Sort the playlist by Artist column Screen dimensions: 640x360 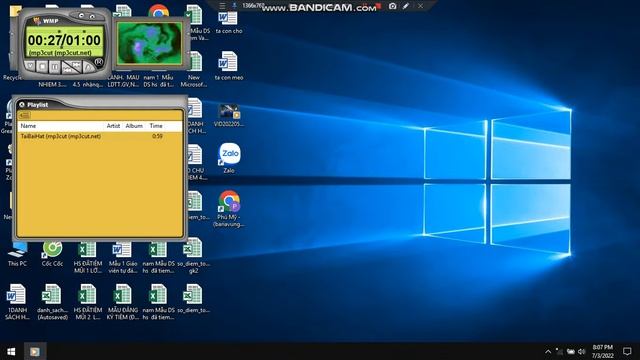pyautogui.click(x=113, y=126)
